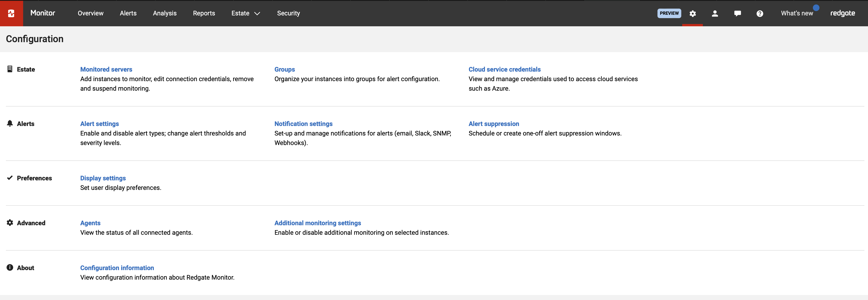The height and width of the screenshot is (300, 868).
Task: Click the blue What's new notification dot
Action: tap(816, 8)
